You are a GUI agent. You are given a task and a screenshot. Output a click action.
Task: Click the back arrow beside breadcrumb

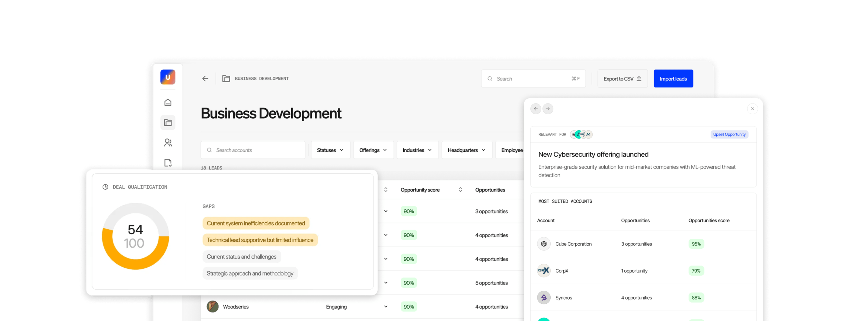tap(205, 79)
